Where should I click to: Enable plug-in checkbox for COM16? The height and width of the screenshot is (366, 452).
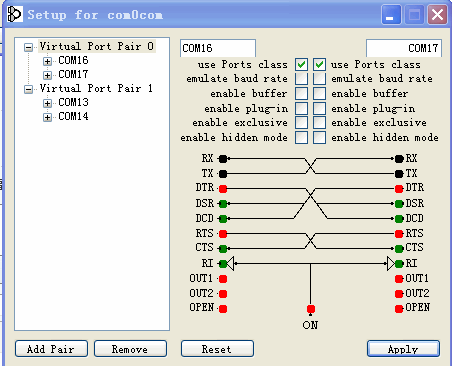point(301,109)
